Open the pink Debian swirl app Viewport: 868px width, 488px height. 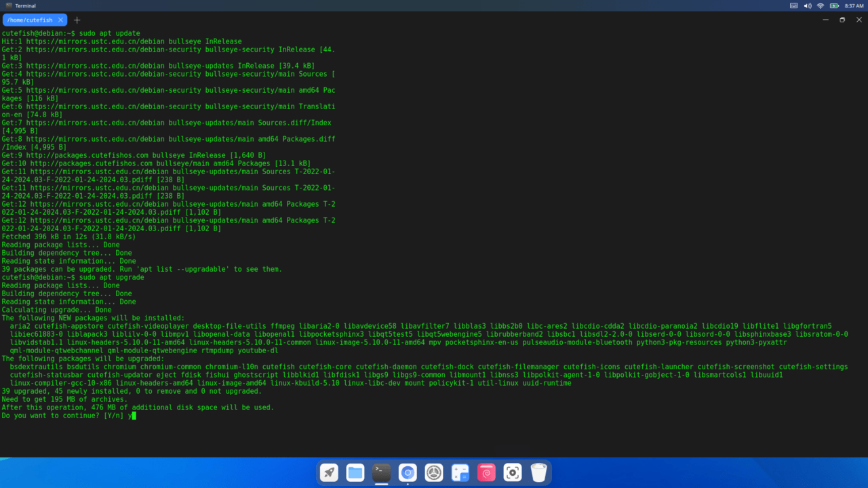486,472
